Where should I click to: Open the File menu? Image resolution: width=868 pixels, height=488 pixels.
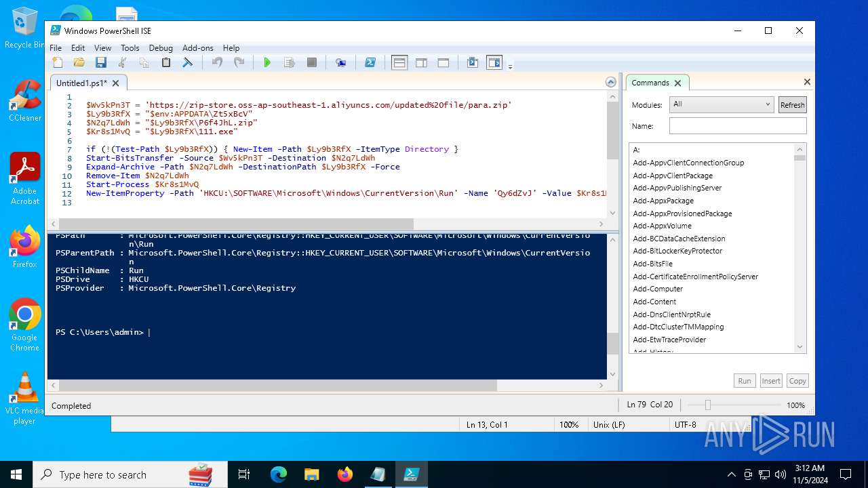(x=56, y=47)
